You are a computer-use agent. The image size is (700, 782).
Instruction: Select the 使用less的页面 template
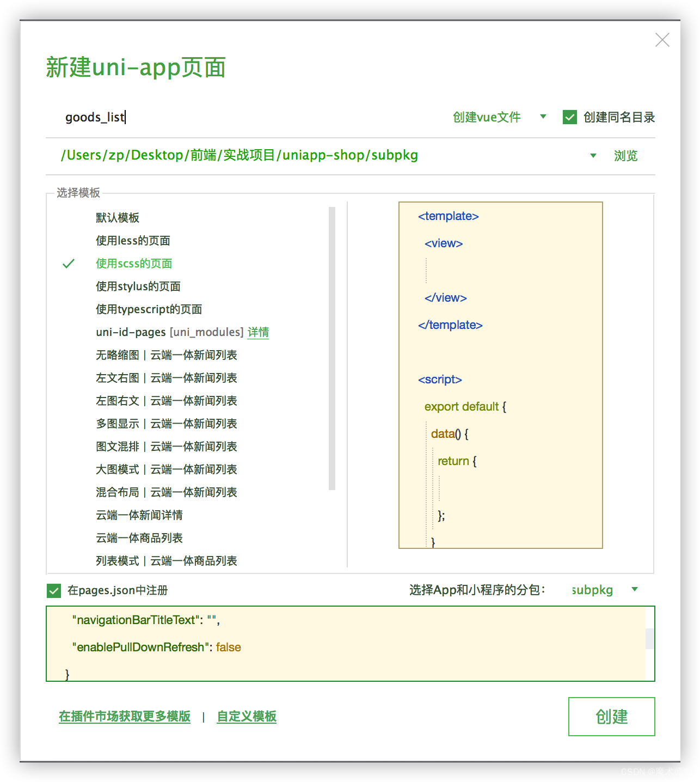[133, 241]
